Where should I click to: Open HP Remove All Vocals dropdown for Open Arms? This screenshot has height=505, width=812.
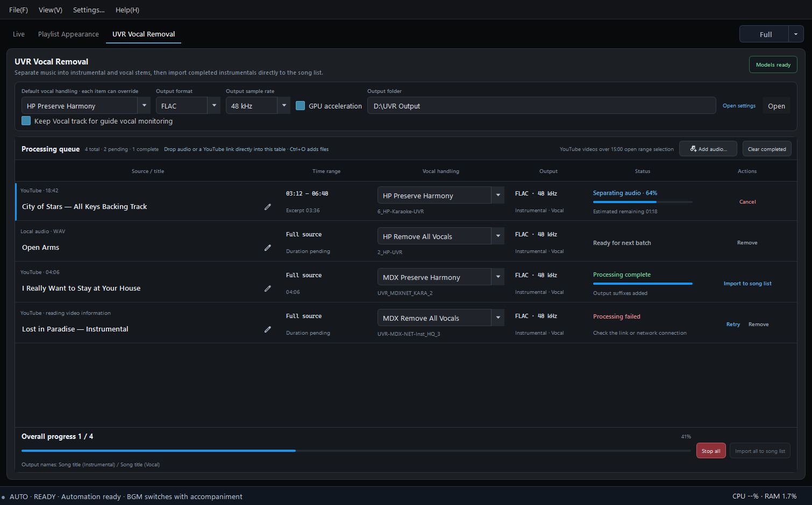click(x=441, y=236)
